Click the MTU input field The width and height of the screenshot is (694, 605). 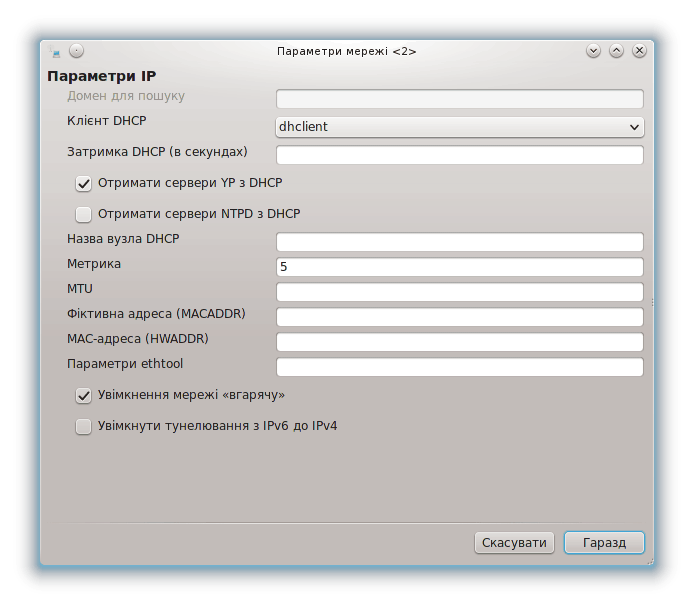point(459,292)
